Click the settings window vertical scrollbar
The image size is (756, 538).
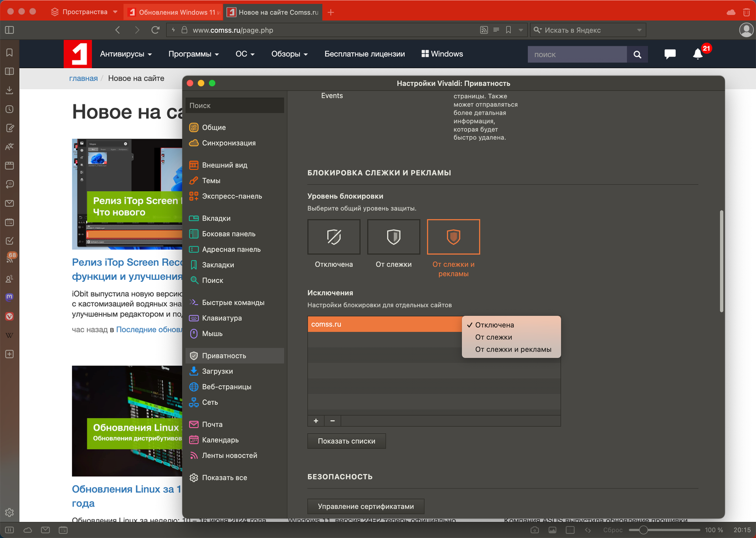722,261
